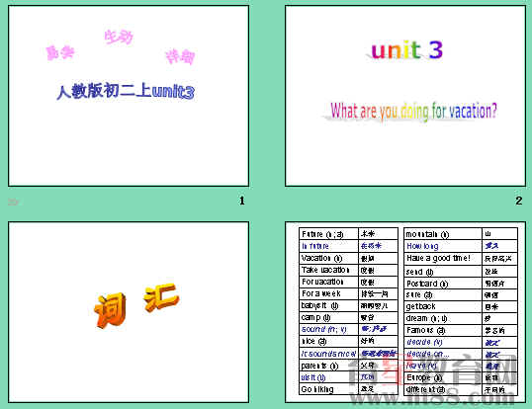532x409 pixels.
Task: Click the pink 生动 WordArt text
Action: click(x=119, y=37)
